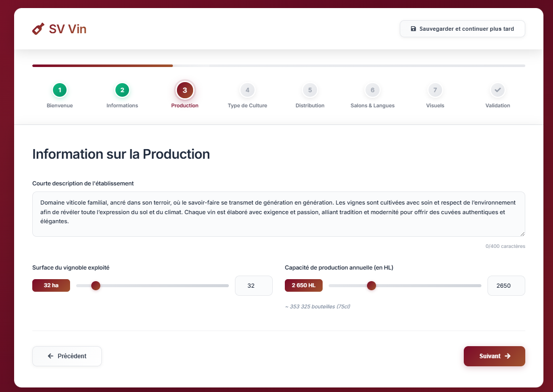The image size is (553, 392).
Task: Click the Capacité de production slider handle
Action: point(372,286)
